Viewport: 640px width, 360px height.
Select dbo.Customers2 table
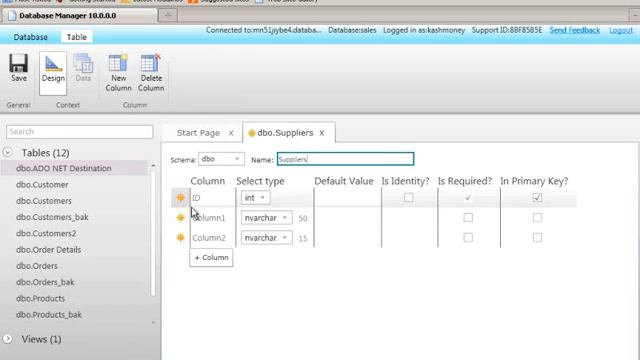tap(46, 233)
